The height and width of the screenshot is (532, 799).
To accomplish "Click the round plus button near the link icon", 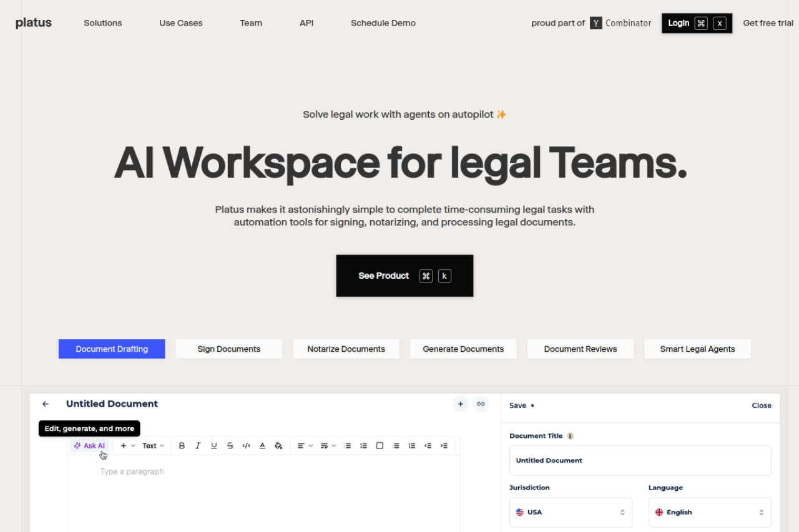I will pyautogui.click(x=461, y=404).
